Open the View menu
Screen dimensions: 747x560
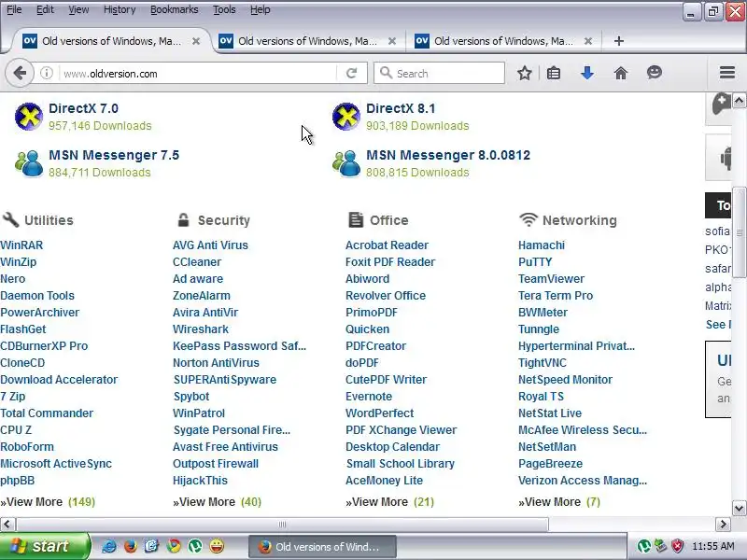[x=78, y=9]
